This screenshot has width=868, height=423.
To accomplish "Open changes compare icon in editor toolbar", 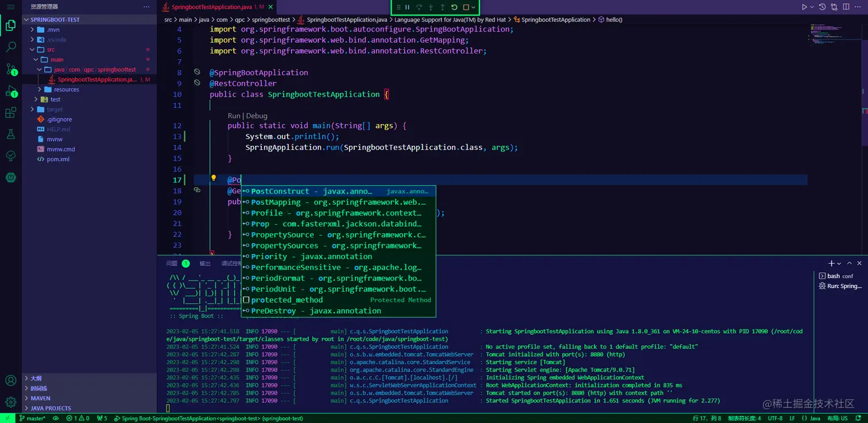I will pos(834,7).
